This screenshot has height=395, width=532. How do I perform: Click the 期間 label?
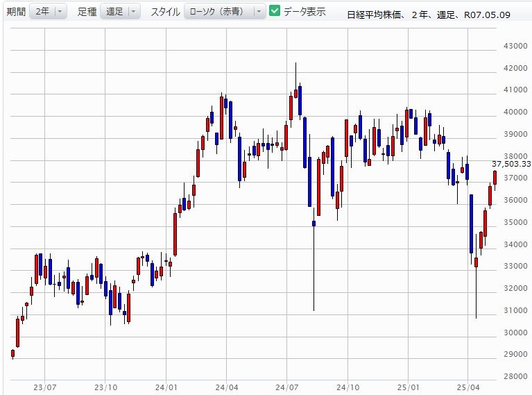[x=16, y=12]
